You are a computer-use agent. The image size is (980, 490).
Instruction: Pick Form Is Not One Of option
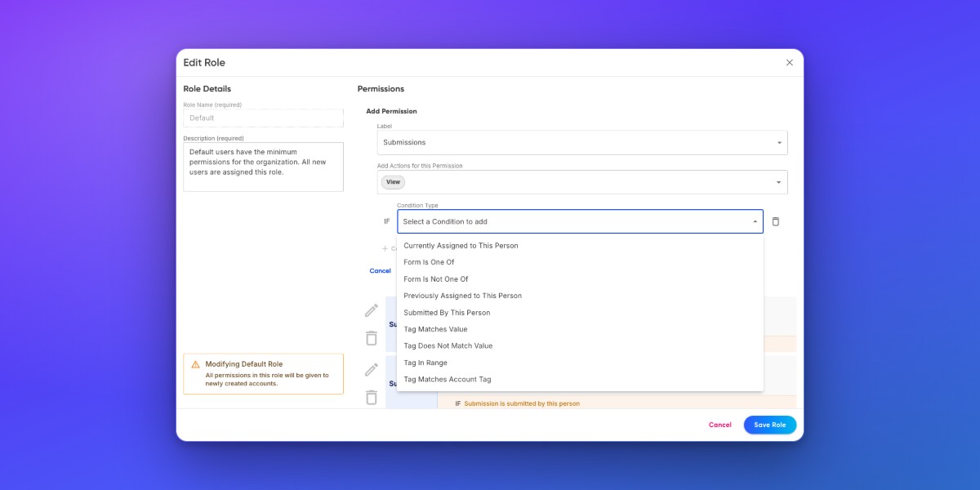coord(580,279)
